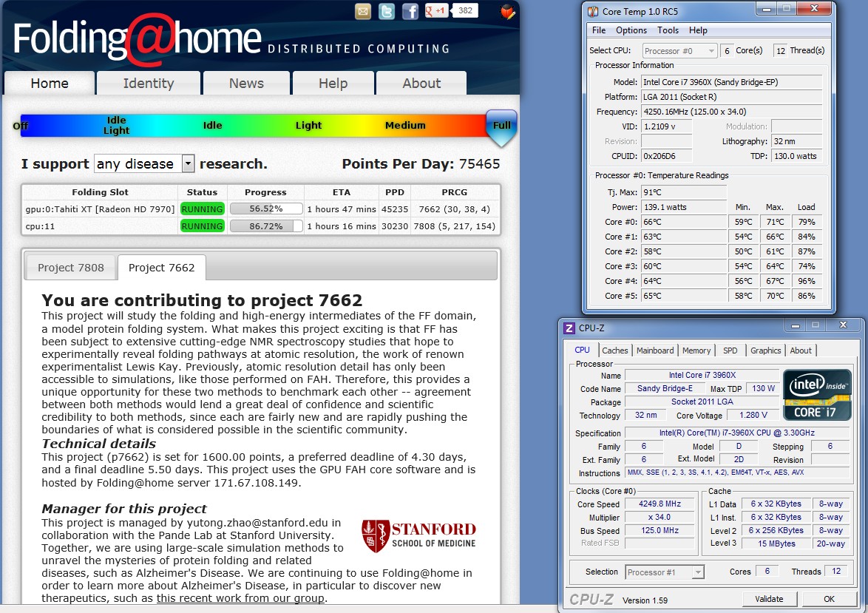Screen dimensions: 868x613
Task: Open the About tab in Folding@home
Action: (421, 83)
